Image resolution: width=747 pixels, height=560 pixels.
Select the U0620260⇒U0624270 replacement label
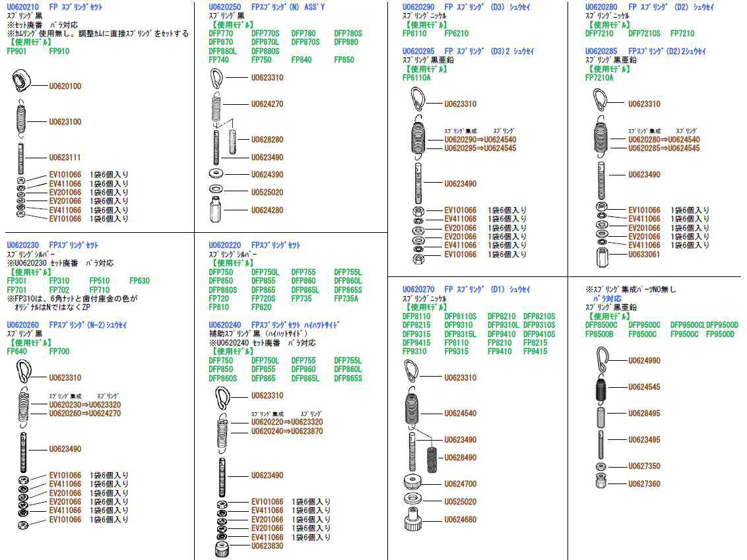pos(85,414)
